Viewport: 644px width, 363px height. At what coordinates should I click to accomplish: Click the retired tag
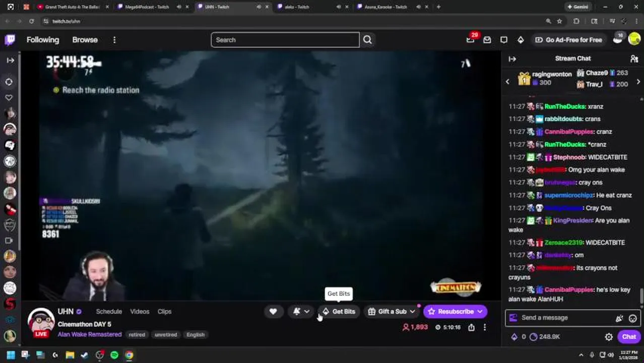137,335
